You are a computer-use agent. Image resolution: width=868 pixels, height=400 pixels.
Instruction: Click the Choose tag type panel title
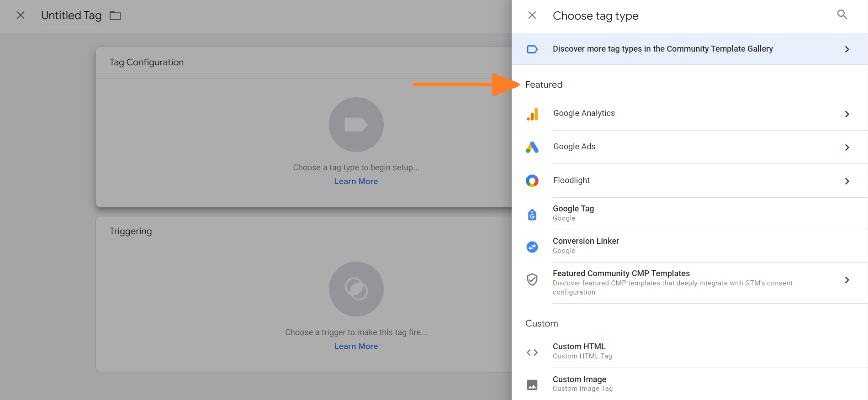tap(596, 16)
